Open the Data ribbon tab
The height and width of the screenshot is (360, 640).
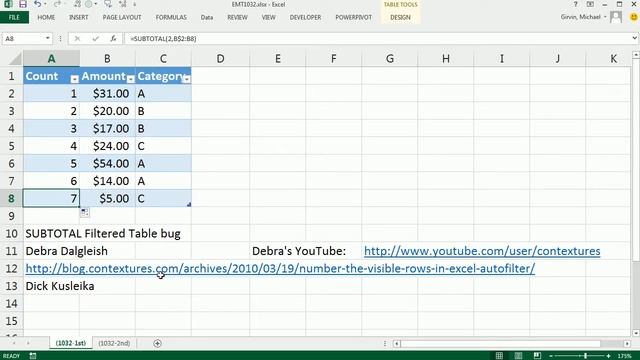point(207,18)
